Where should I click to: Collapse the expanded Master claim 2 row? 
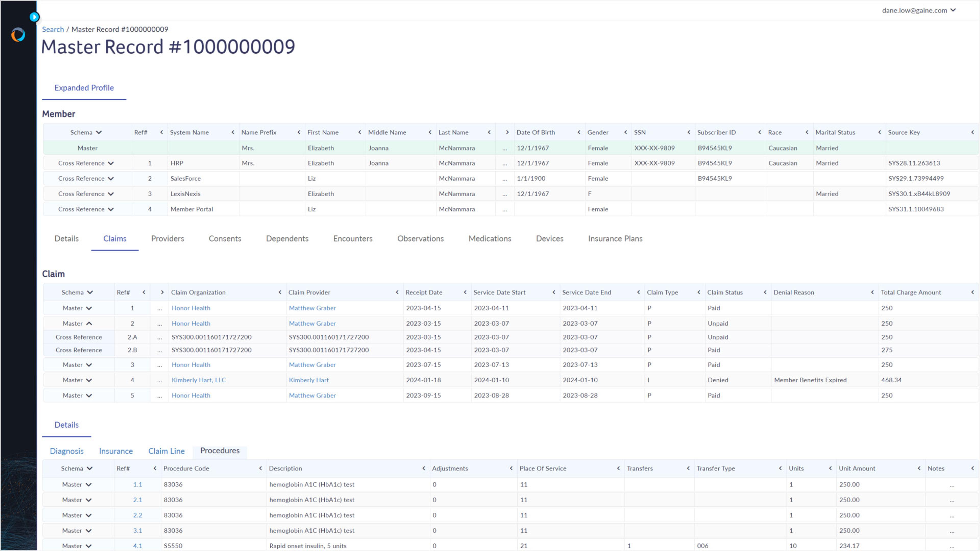89,324
